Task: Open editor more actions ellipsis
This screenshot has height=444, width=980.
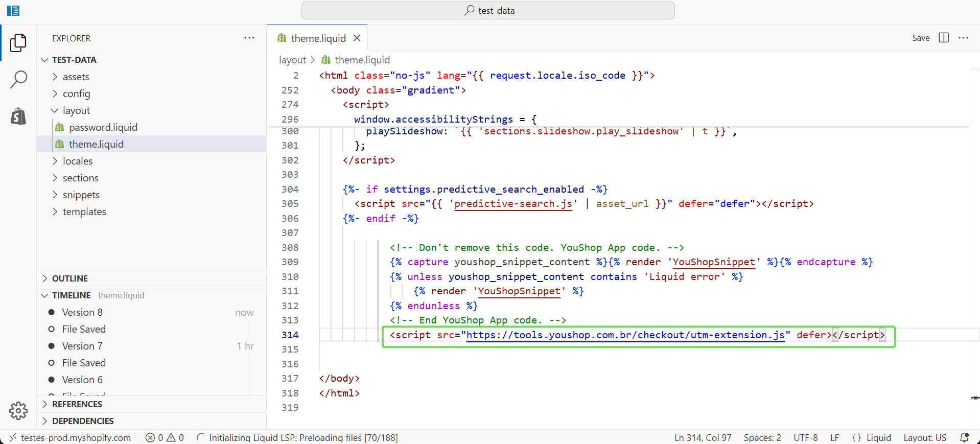Action: tap(964, 38)
